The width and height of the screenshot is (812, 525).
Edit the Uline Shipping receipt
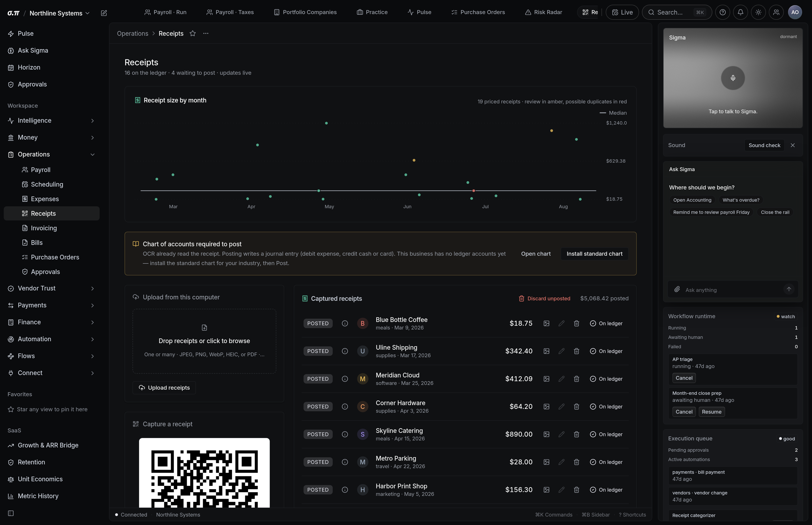tap(562, 351)
